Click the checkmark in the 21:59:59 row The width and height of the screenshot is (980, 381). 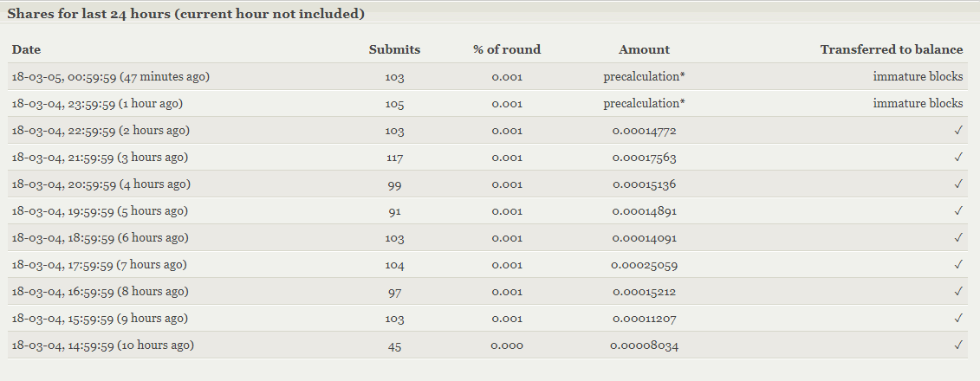(957, 158)
